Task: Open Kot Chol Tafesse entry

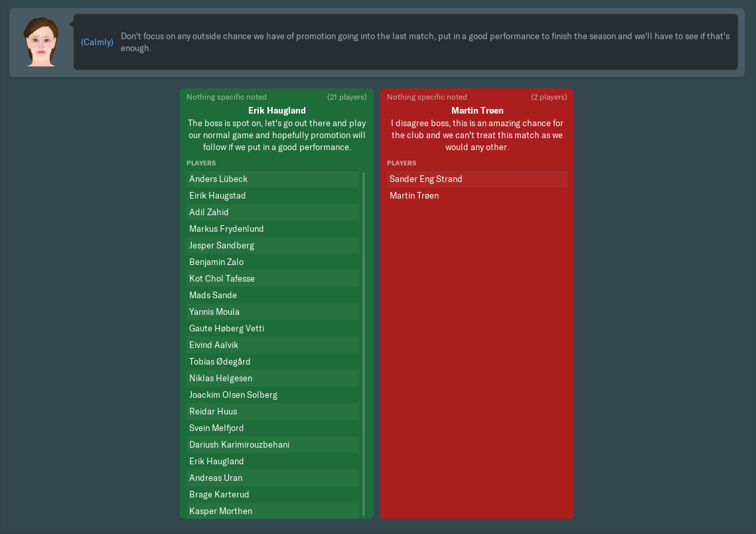Action: coord(222,279)
